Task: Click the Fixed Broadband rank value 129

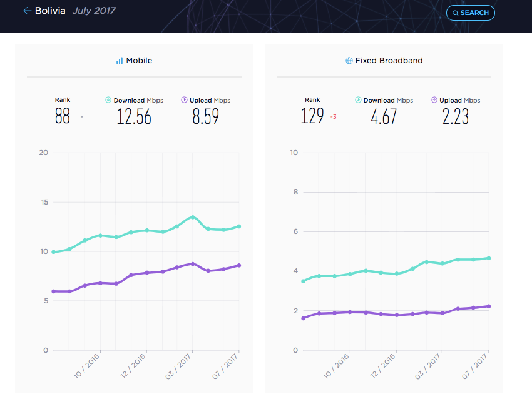Action: (x=312, y=116)
